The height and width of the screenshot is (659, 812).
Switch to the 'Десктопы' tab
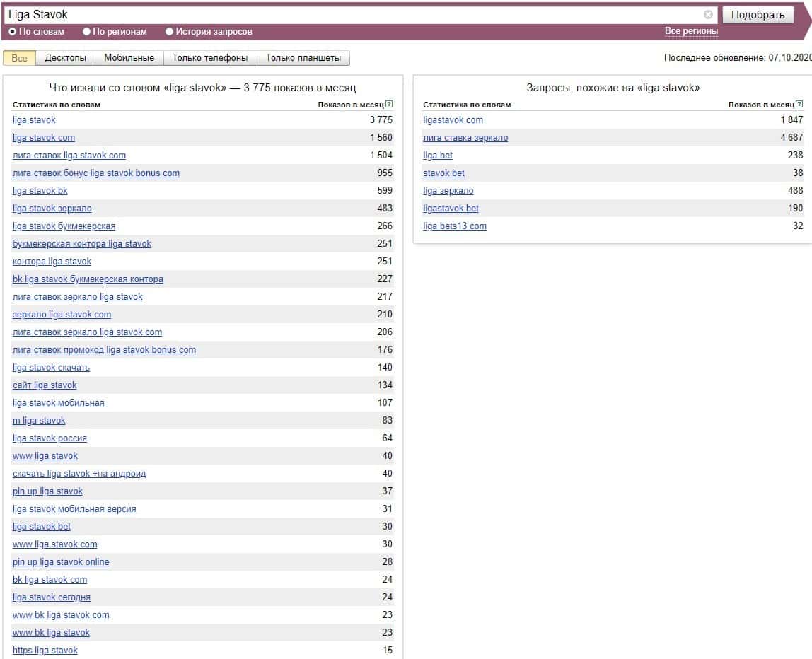(65, 58)
